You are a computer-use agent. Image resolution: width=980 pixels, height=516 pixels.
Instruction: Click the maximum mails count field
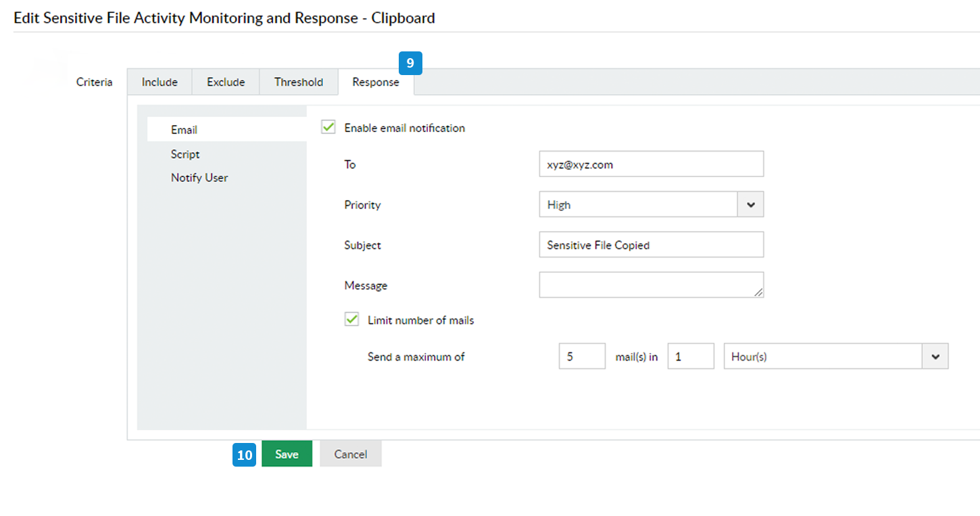tap(581, 356)
